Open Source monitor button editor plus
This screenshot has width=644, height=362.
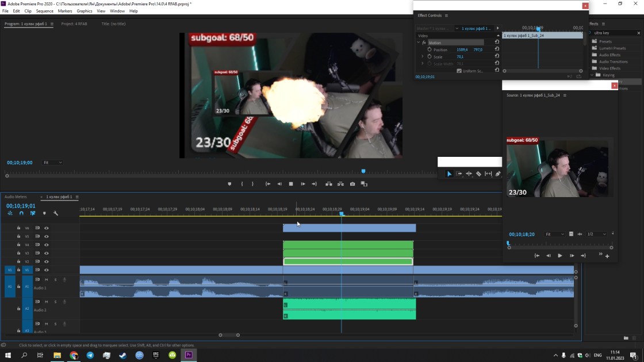tap(607, 256)
